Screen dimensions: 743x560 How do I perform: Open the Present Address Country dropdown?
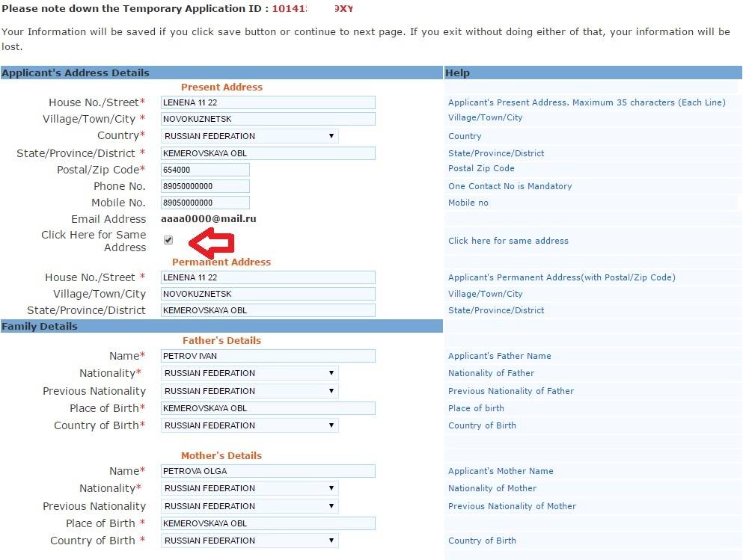pyautogui.click(x=249, y=136)
